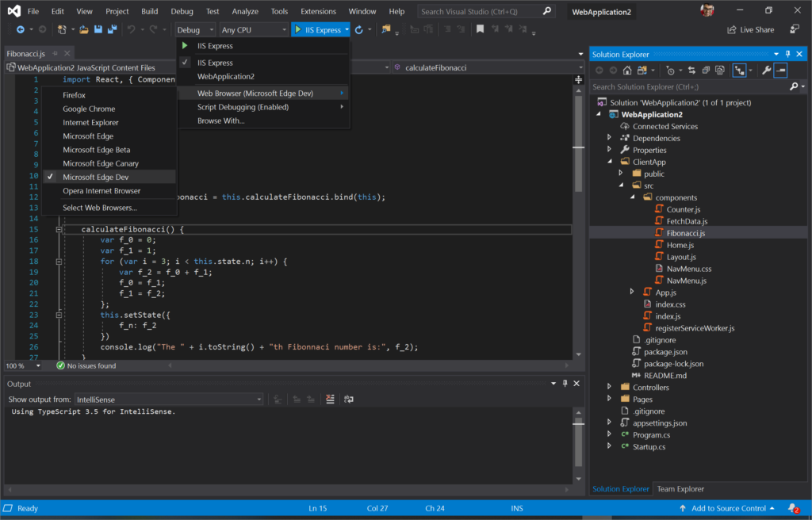Open the Show output from IntelliSense dropdown

169,400
